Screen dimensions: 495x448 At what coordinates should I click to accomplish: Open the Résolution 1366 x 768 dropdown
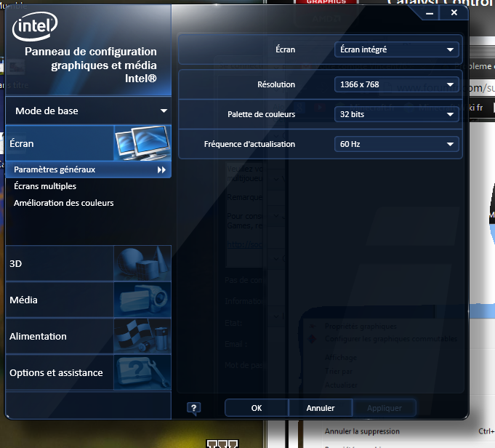pos(396,84)
